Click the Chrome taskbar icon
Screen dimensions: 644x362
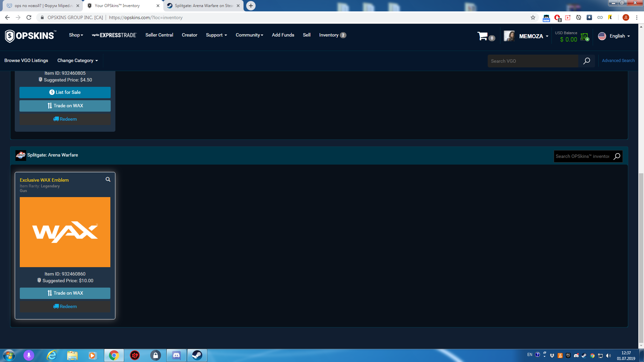pyautogui.click(x=114, y=355)
